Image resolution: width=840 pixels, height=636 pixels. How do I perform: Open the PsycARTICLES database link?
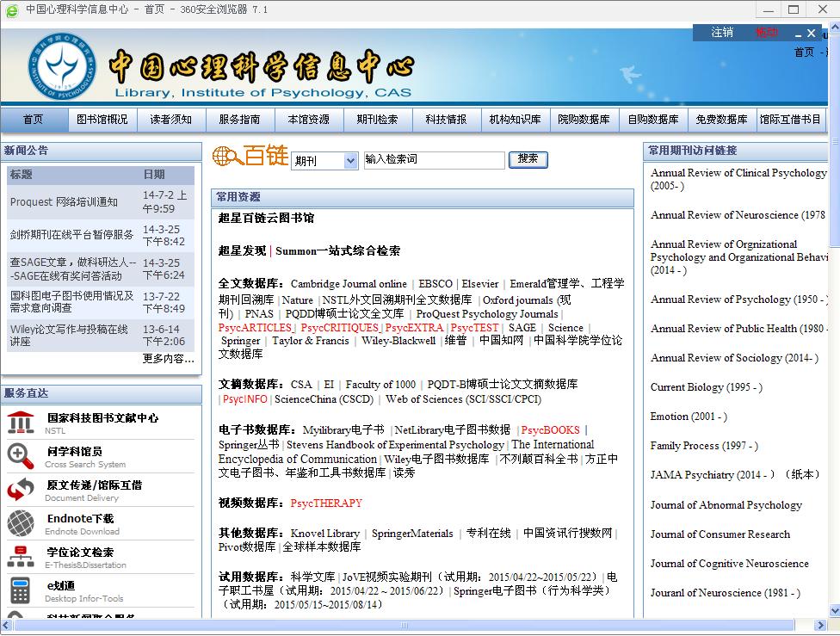[255, 327]
